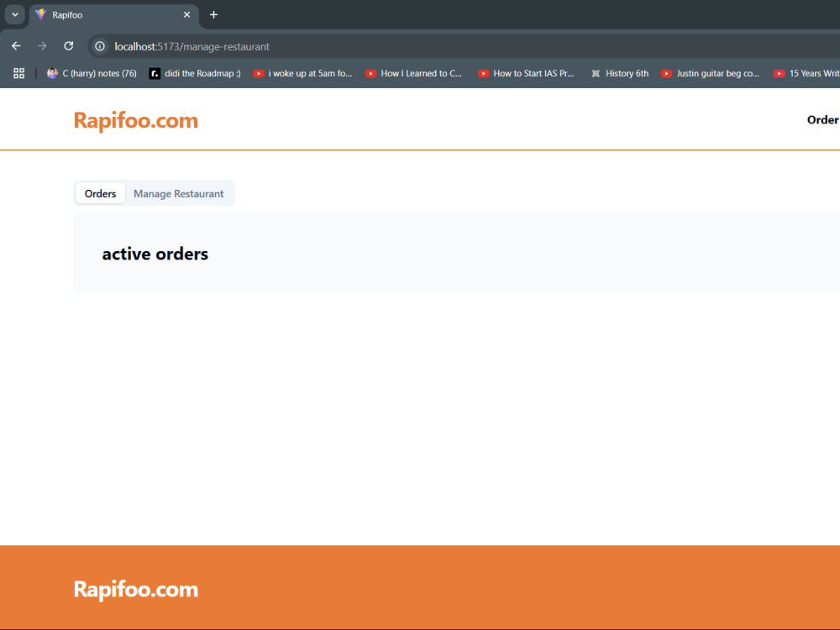Image resolution: width=840 pixels, height=630 pixels.
Task: Open 'i woke up at 5am' bookmark
Action: [302, 73]
